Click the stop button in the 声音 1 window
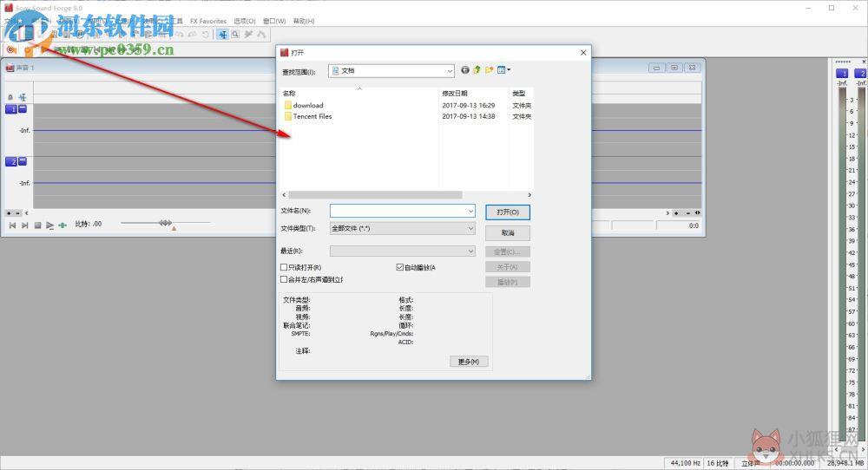 click(37, 225)
